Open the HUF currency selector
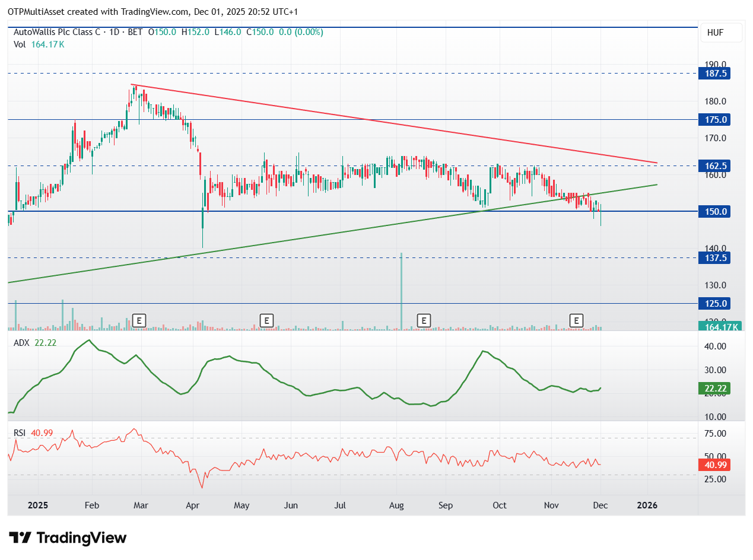753x560 pixels. (721, 33)
